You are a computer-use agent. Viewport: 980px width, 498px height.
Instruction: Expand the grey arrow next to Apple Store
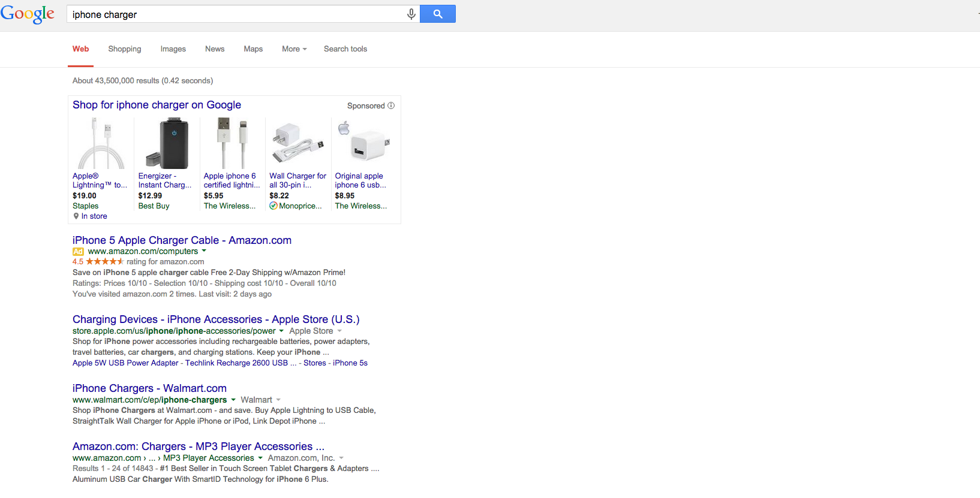[339, 331]
